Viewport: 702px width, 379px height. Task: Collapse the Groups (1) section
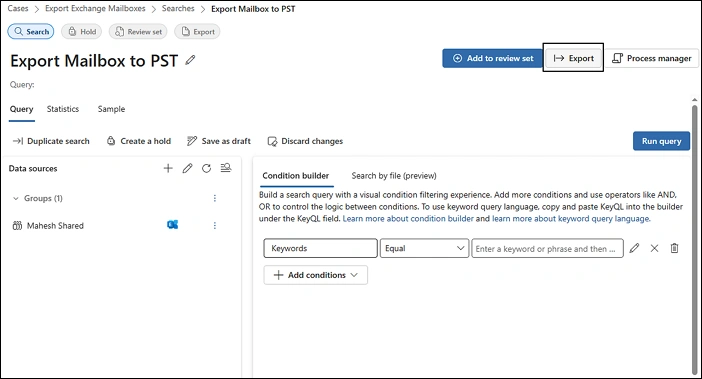tap(16, 198)
